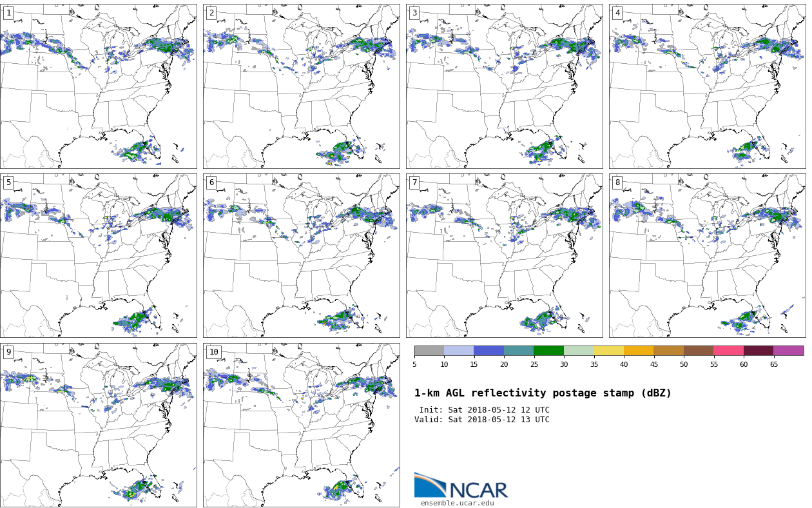This screenshot has height=508, width=812.
Task: Select the dark green 25-30 dBZ swatch
Action: coord(548,351)
